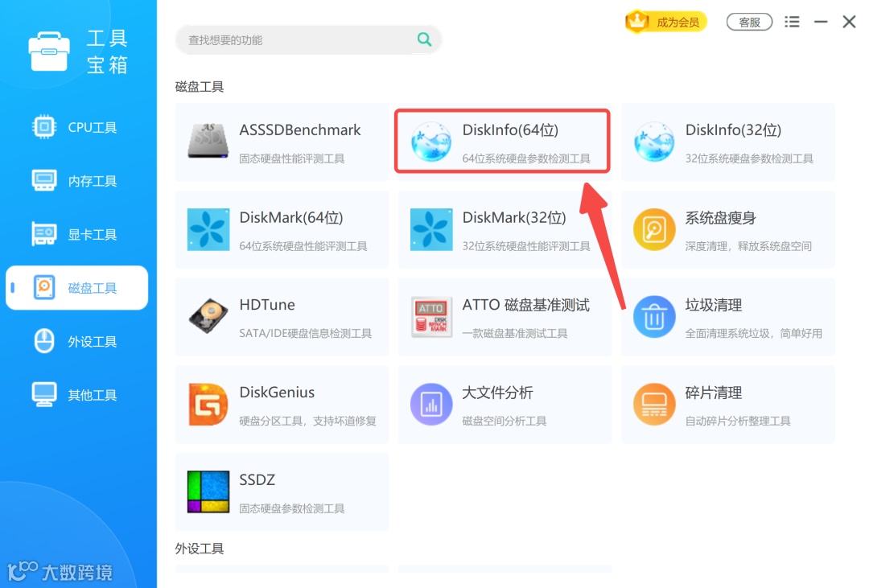Switch to 内存工具 tab label
869x588 pixels.
click(x=92, y=181)
